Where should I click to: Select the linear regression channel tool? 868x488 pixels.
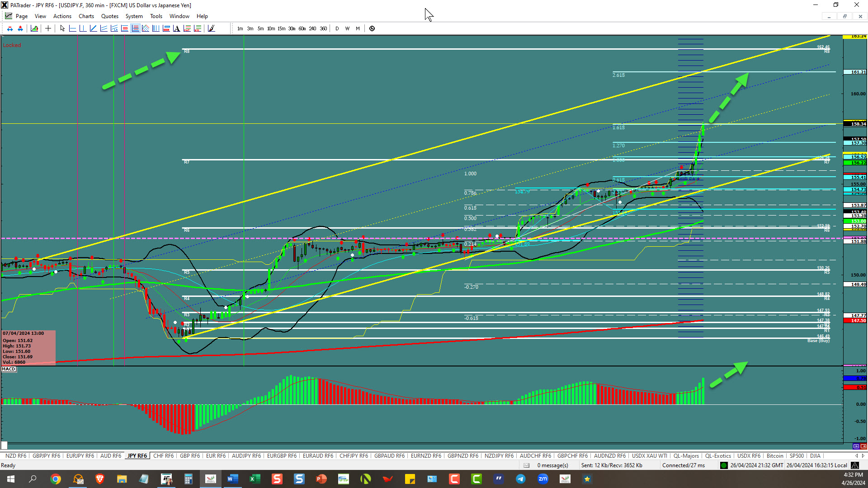pyautogui.click(x=114, y=28)
